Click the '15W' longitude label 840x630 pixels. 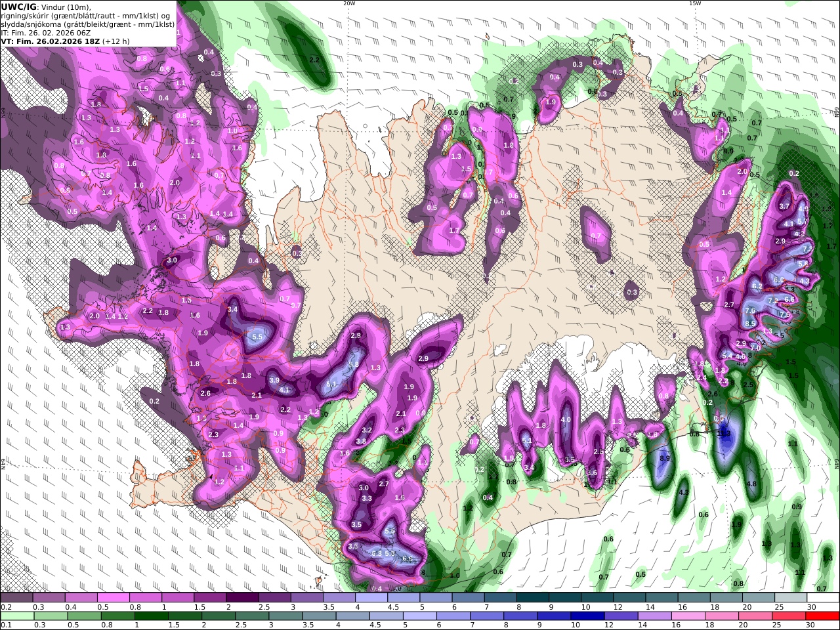(694, 3)
